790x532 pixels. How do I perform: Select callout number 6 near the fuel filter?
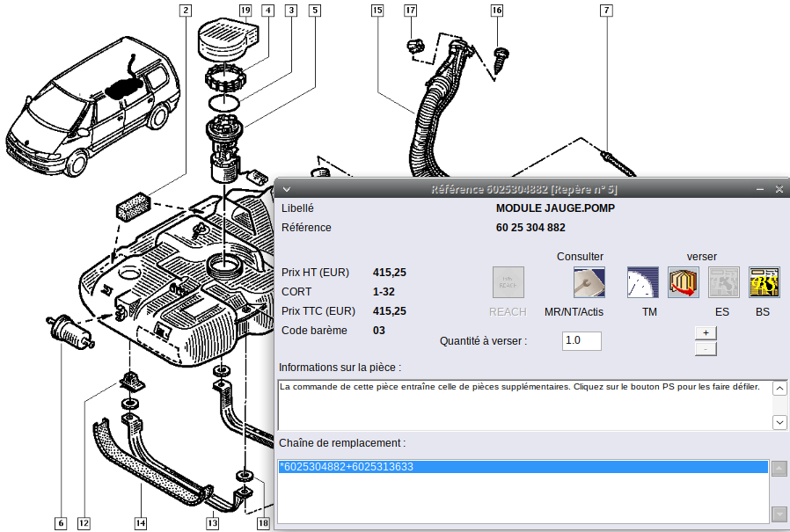click(60, 523)
